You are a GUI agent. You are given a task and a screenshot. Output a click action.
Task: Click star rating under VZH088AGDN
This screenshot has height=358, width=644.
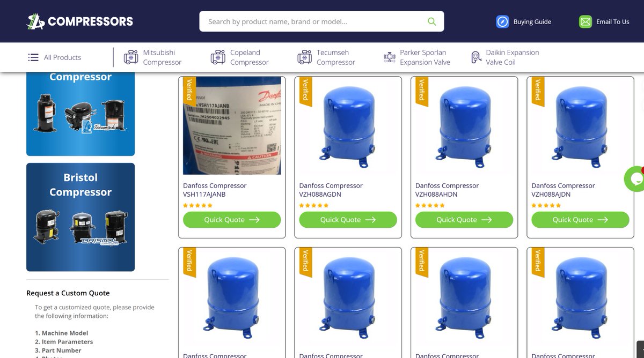coord(314,205)
